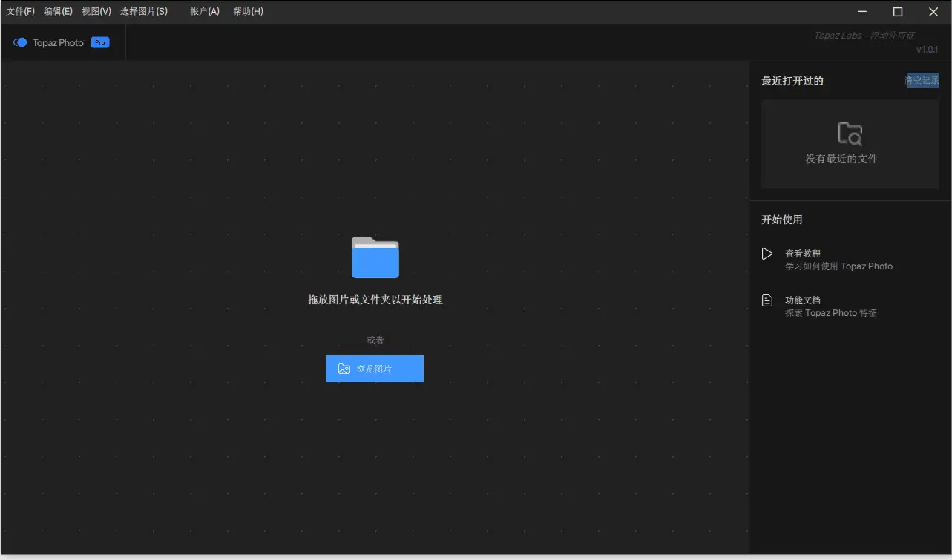This screenshot has height=560, width=952.
Task: Open the 帮助 menu
Action: click(x=247, y=11)
